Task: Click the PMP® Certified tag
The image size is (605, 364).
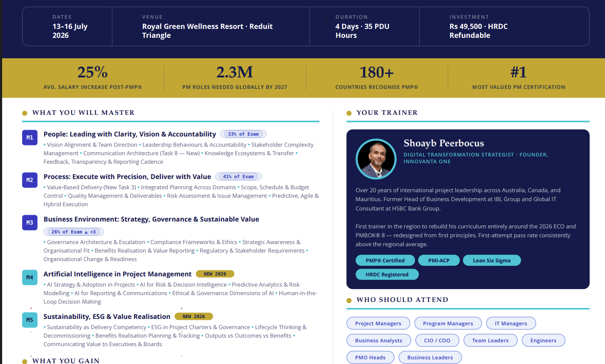Action: click(385, 260)
